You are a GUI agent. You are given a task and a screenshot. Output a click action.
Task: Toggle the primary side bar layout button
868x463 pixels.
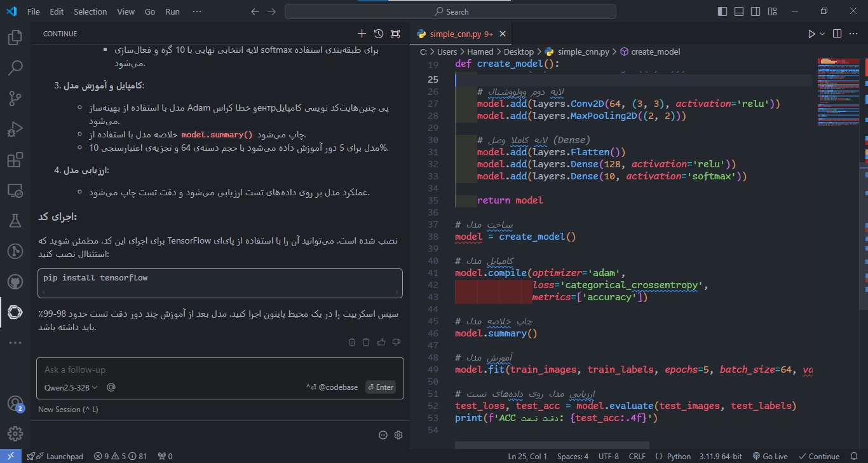click(x=722, y=11)
